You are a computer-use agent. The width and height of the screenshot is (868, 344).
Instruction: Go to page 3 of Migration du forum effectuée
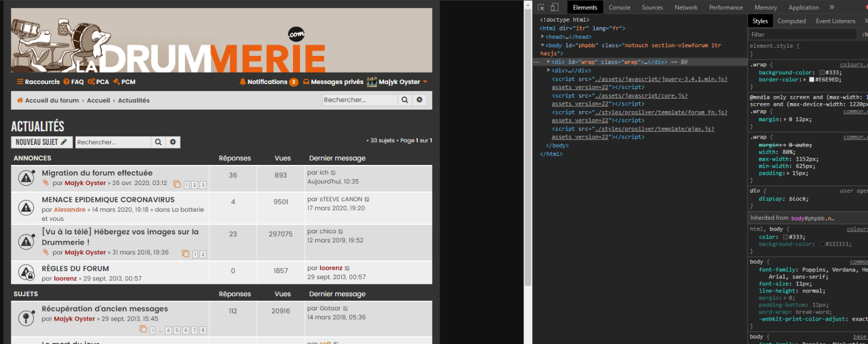203,185
